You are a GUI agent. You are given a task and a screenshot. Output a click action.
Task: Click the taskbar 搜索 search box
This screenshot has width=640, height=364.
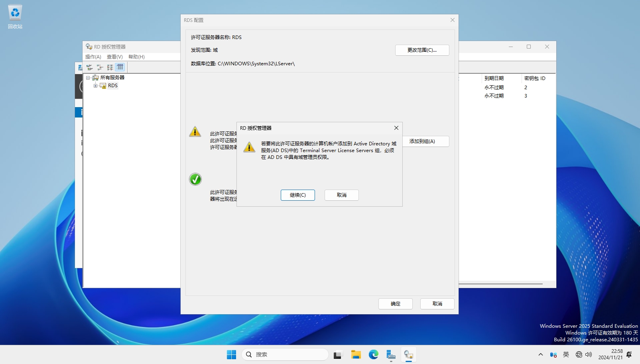point(285,354)
